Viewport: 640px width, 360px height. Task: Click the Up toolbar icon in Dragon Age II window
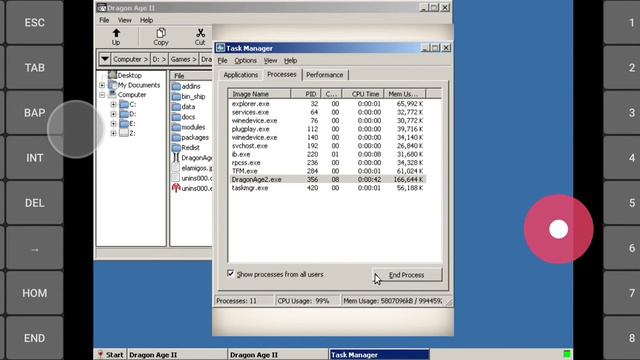click(x=116, y=36)
